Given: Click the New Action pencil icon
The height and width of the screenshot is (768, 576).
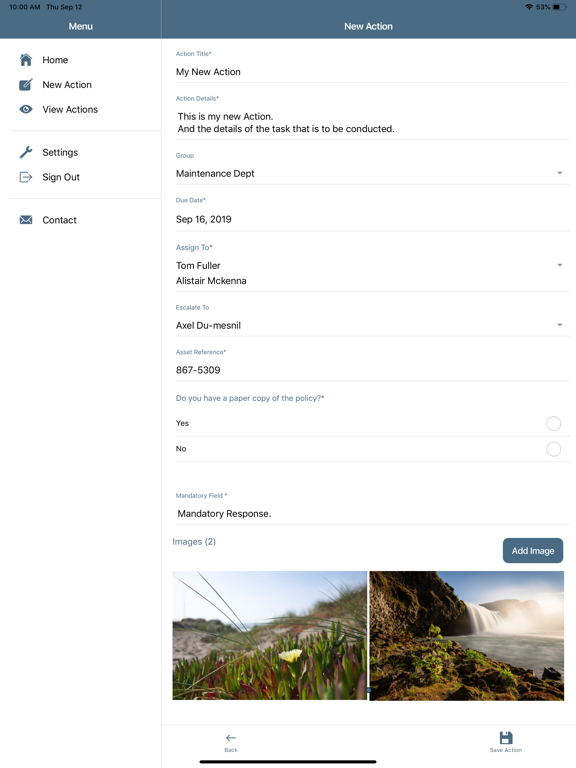Looking at the screenshot, I should [x=26, y=84].
